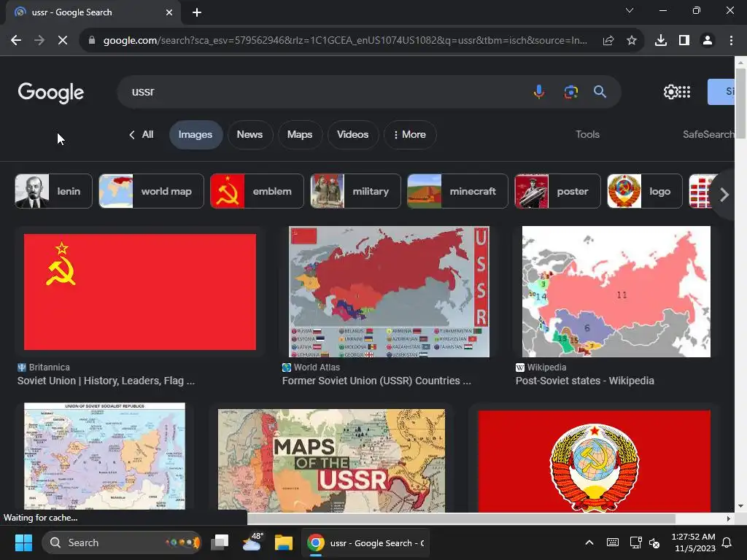The image size is (747, 560).
Task: Search by image with Lens icon
Action: 570,91
